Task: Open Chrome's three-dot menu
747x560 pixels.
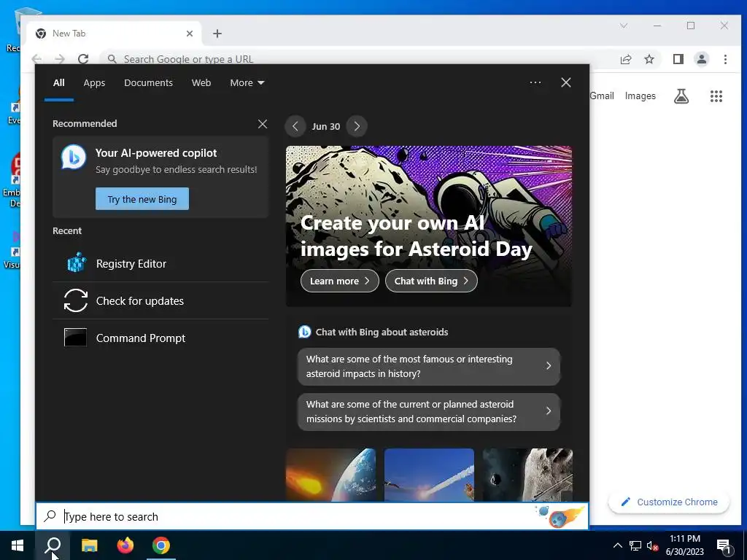Action: [x=725, y=59]
